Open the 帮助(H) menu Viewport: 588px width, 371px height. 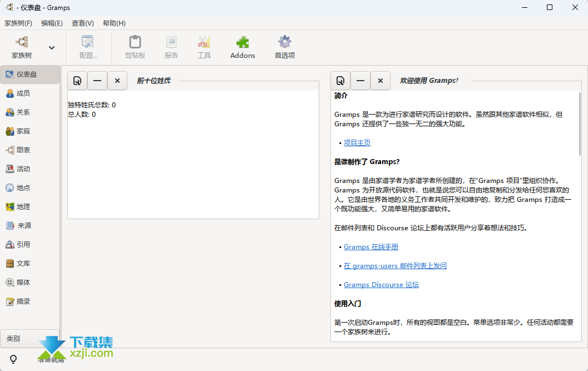click(115, 23)
